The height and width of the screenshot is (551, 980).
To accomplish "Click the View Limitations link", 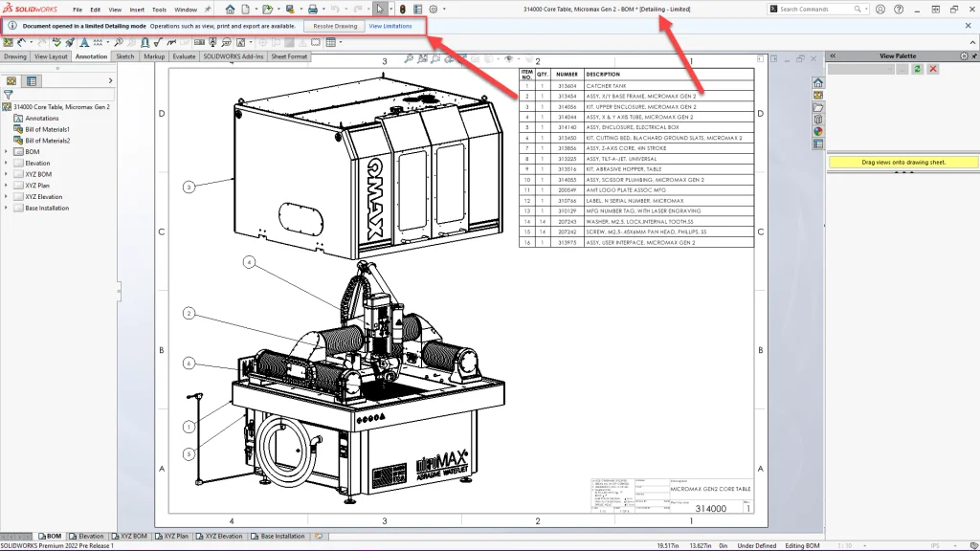I will point(390,26).
